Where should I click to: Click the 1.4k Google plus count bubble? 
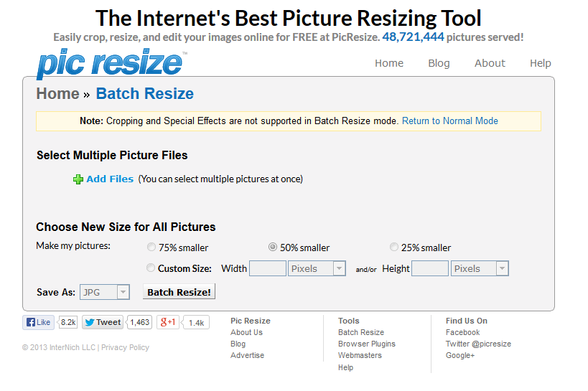pyautogui.click(x=196, y=323)
